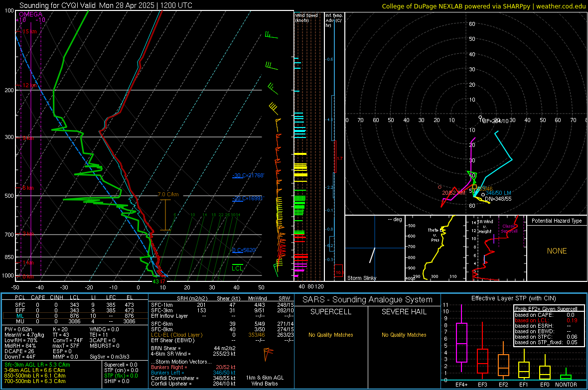Click the SHIP = 0.0 index
588x390 pixels.
pos(117,381)
